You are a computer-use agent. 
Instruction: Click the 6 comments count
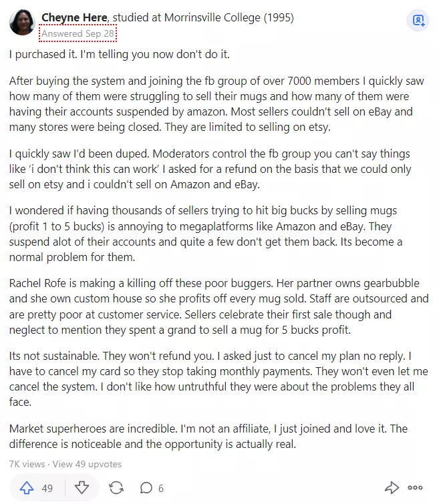(161, 488)
